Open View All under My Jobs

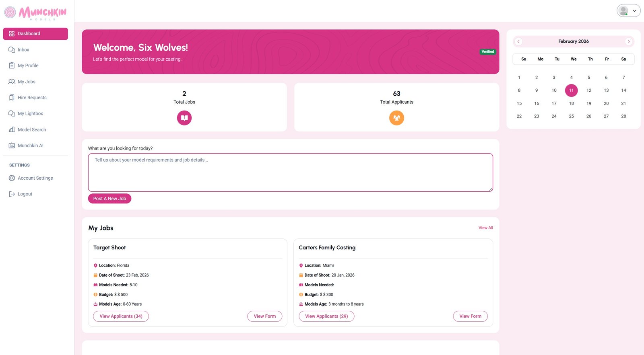485,228
